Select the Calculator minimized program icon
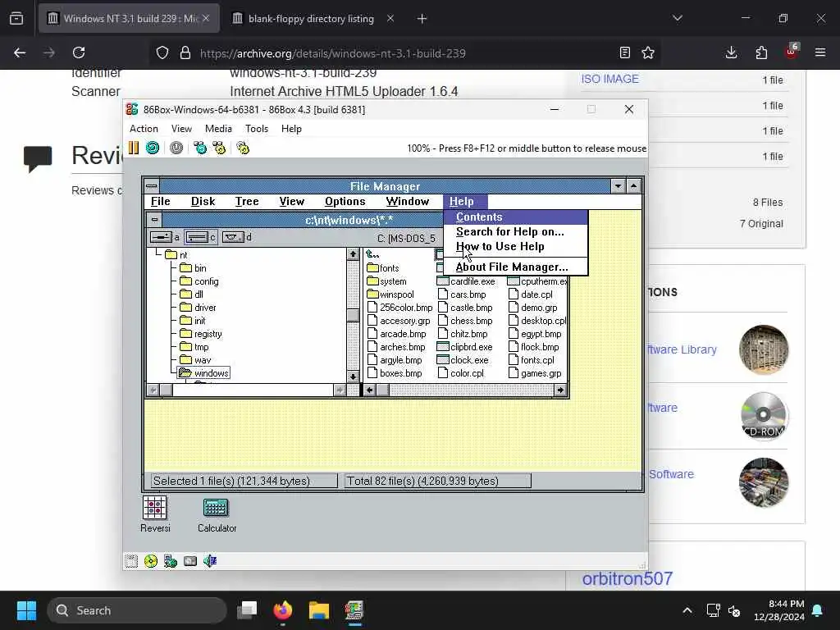This screenshot has height=630, width=840. pyautogui.click(x=217, y=515)
